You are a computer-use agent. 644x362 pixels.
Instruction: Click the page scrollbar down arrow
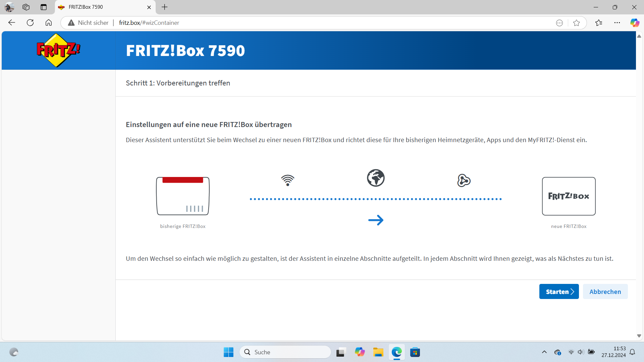[639, 336]
